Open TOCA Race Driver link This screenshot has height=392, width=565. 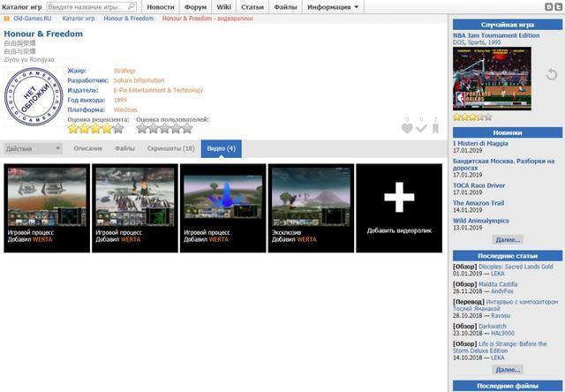pyautogui.click(x=478, y=185)
